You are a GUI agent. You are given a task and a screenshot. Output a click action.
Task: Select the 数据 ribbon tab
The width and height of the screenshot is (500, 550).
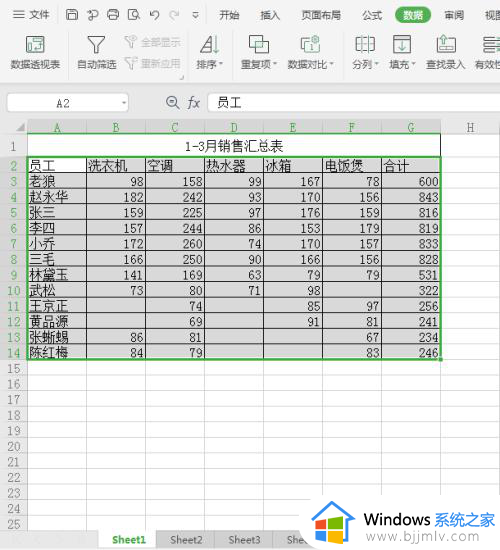tap(413, 15)
